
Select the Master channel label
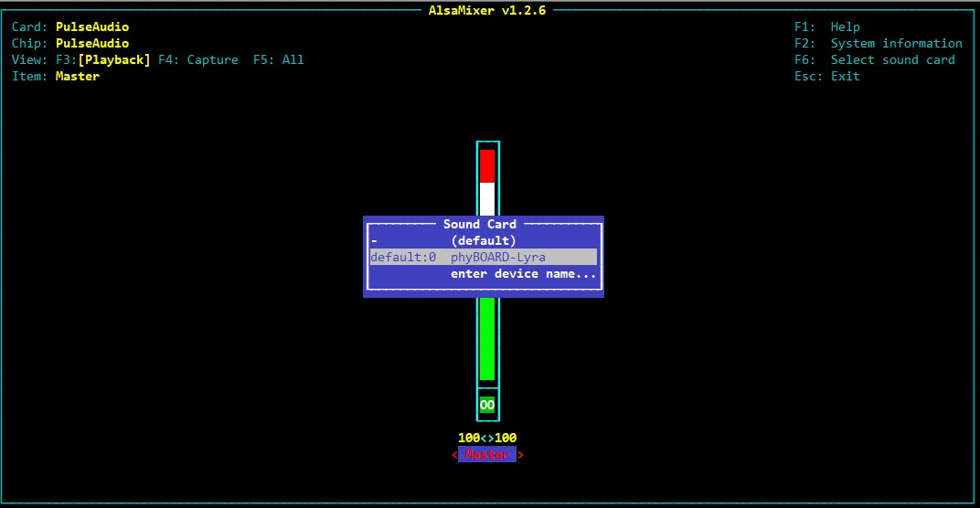pos(487,454)
